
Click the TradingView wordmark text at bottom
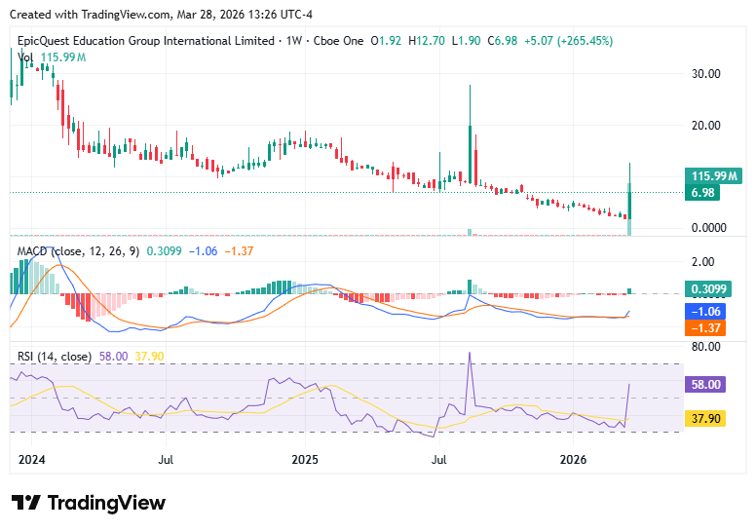tap(106, 503)
